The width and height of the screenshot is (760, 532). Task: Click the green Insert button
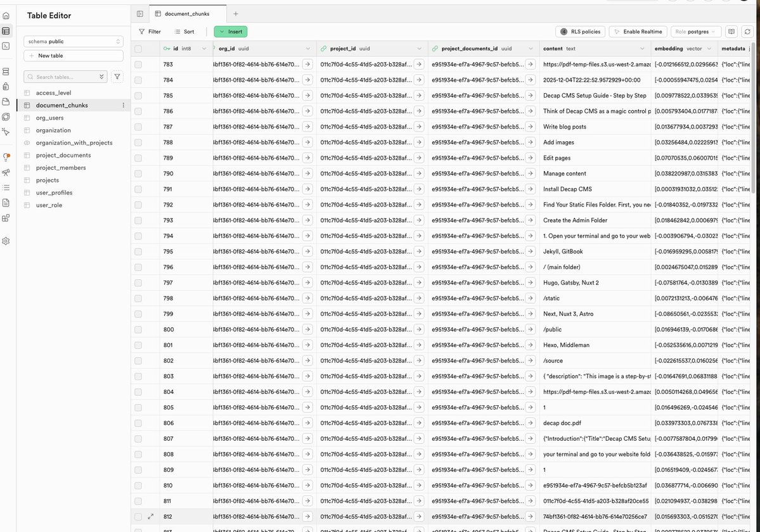231,32
